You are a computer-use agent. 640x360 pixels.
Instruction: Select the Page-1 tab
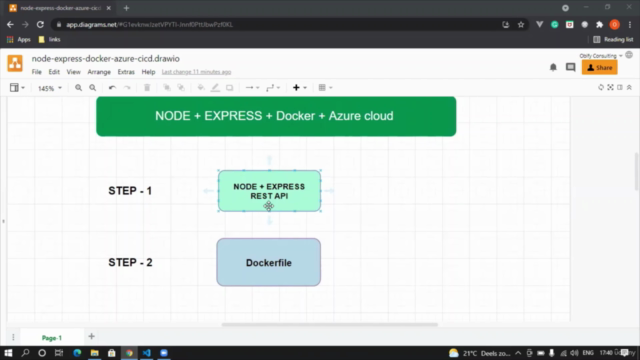pos(52,338)
